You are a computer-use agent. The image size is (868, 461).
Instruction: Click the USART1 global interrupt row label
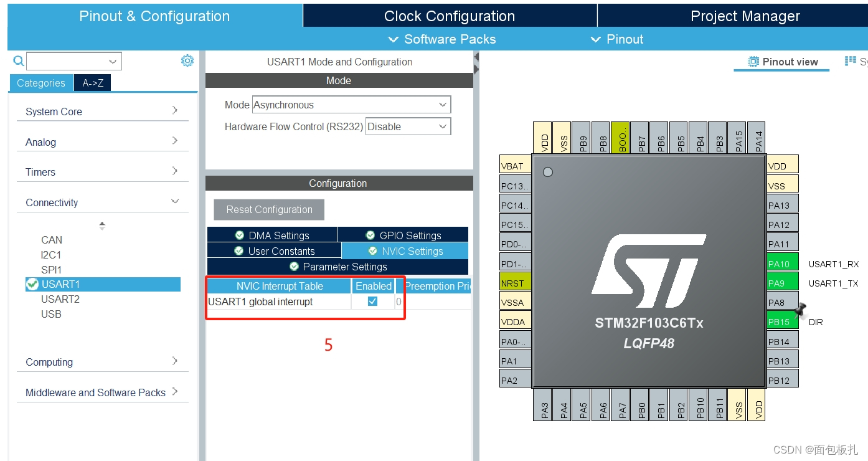point(260,302)
